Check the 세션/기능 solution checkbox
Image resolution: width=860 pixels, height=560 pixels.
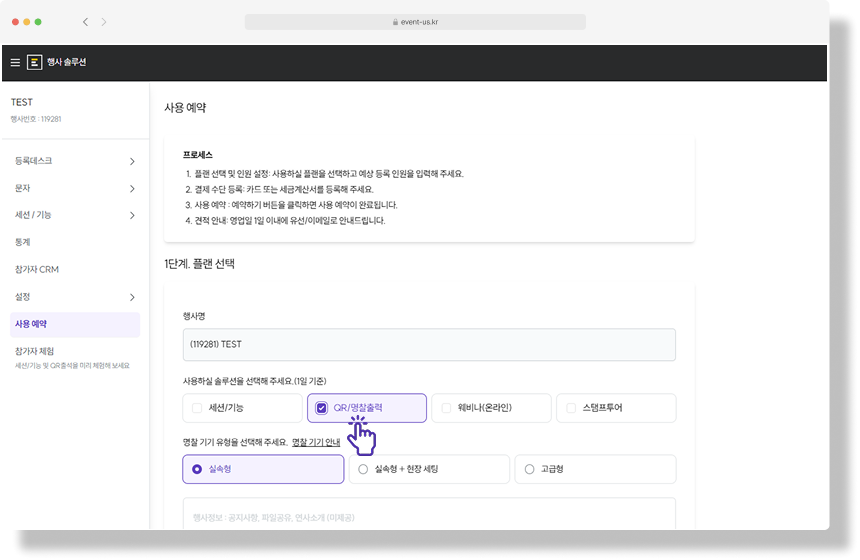pyautogui.click(x=197, y=408)
